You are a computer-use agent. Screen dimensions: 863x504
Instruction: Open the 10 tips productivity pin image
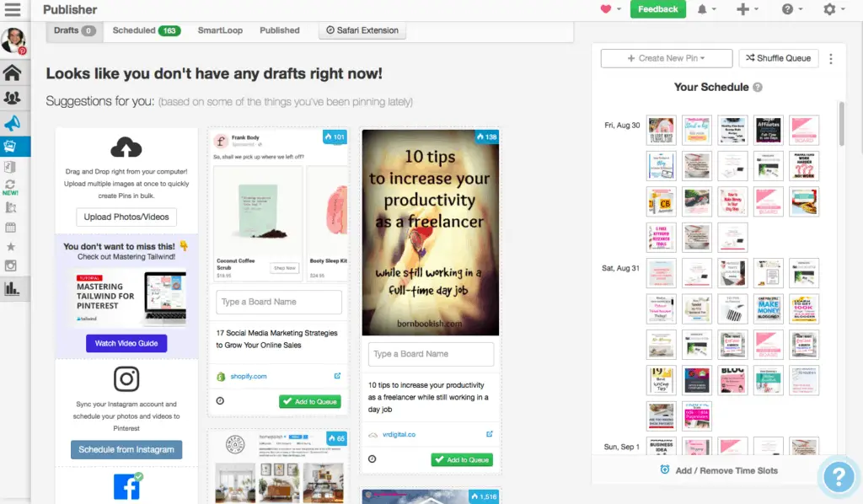click(431, 232)
